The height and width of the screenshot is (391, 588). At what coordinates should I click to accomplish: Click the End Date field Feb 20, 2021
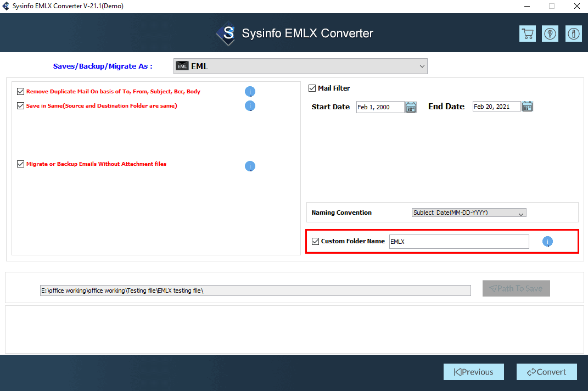pyautogui.click(x=496, y=107)
